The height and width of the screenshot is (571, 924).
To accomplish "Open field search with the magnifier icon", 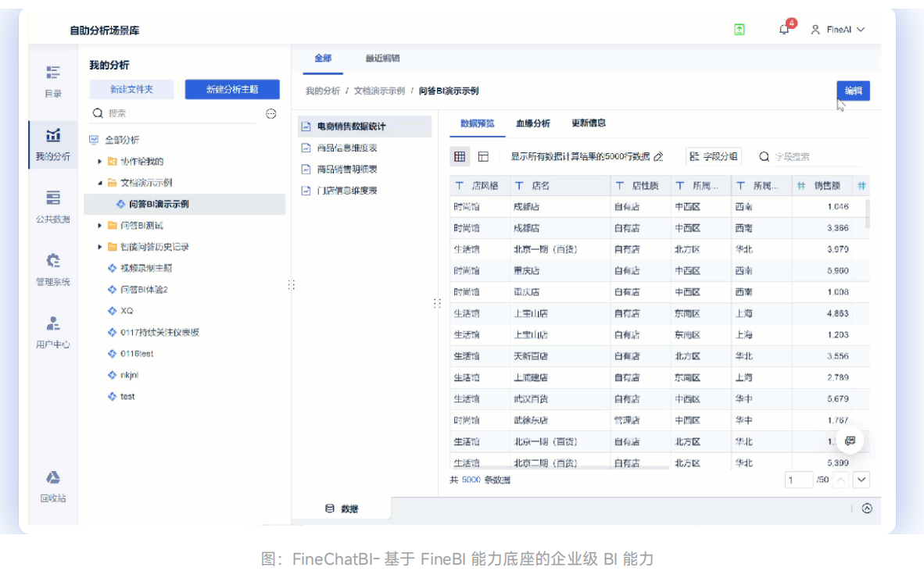I will pos(764,156).
